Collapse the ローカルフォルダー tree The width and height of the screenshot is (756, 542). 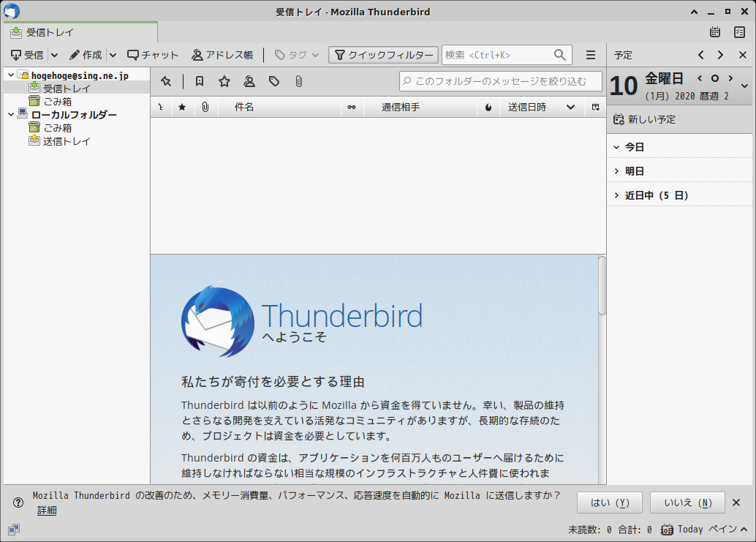(11, 115)
